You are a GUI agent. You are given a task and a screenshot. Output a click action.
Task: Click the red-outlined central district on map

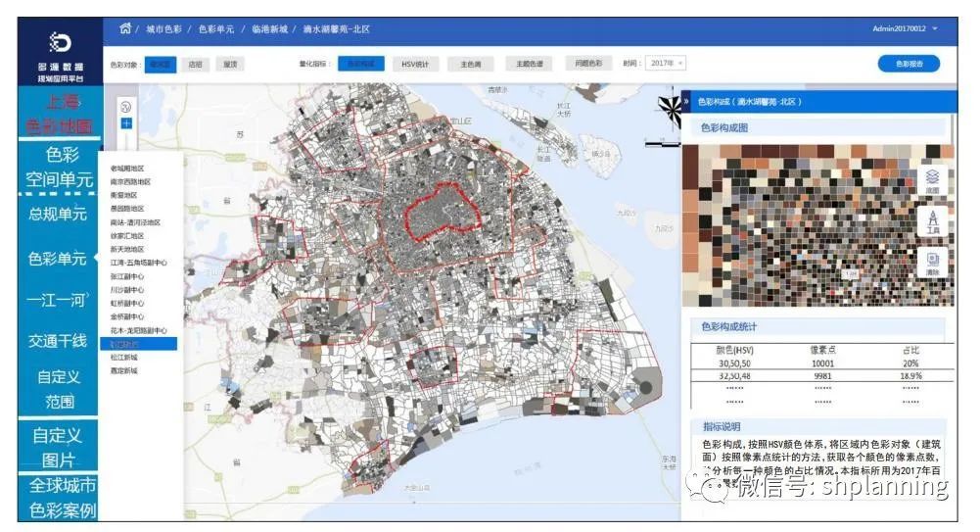tap(443, 212)
